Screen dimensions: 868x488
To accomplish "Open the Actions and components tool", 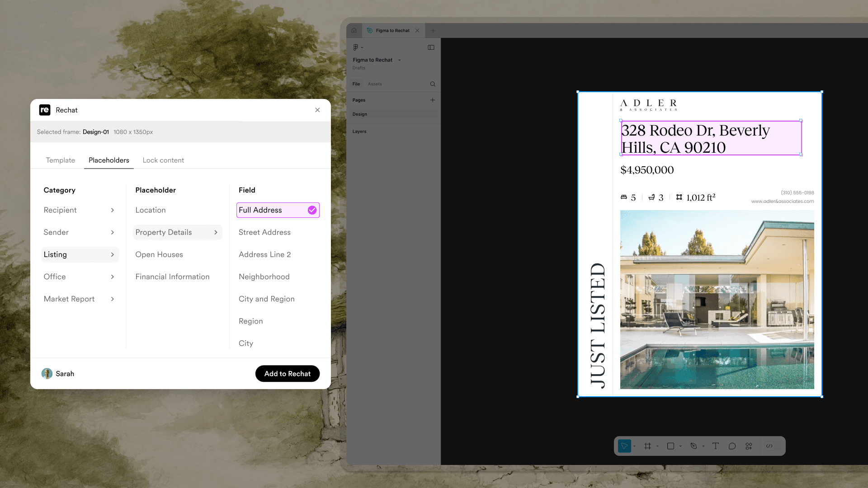I will (x=749, y=446).
